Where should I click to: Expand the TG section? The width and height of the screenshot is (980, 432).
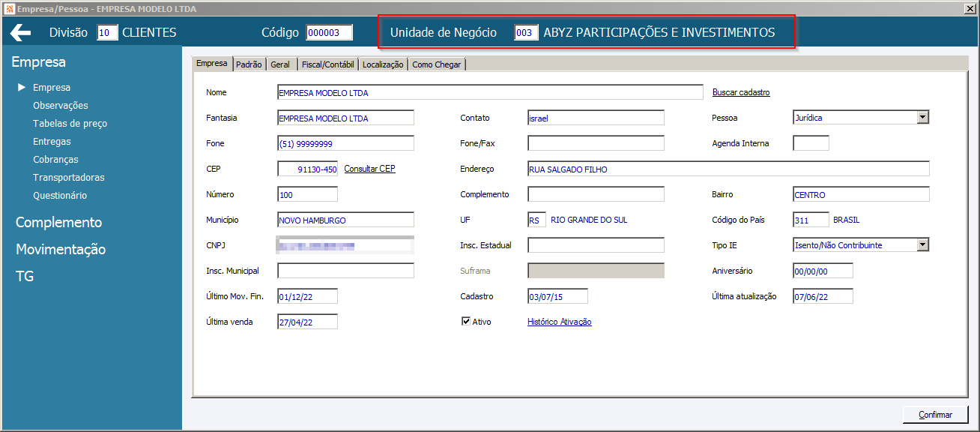(25, 277)
